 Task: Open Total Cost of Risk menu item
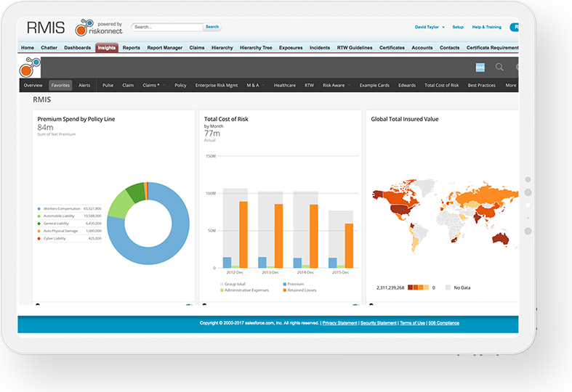(x=441, y=85)
